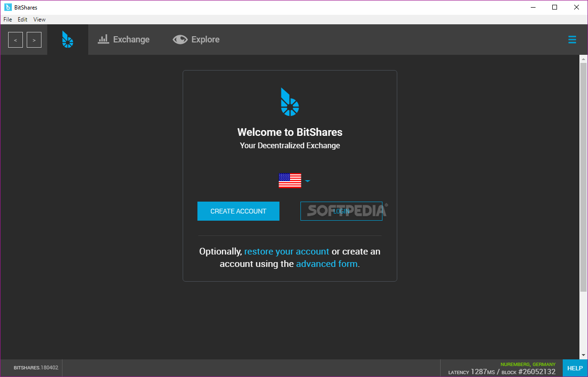Open the File menu
This screenshot has height=377, width=588.
click(8, 20)
